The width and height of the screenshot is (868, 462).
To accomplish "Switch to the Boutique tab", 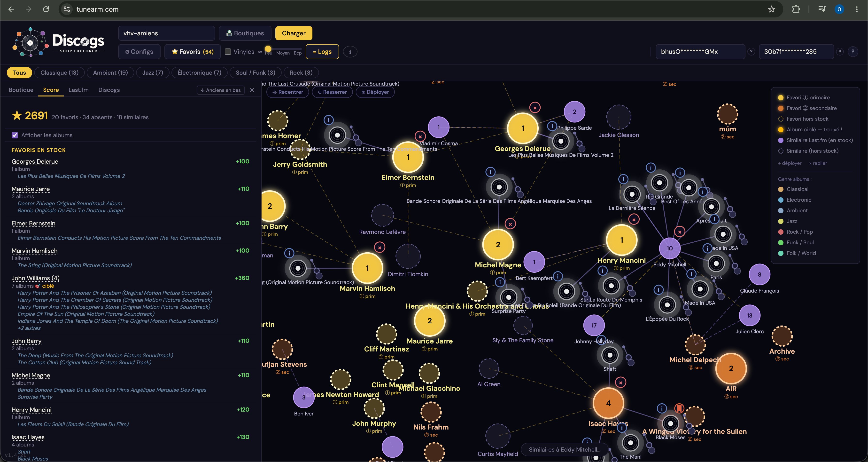I will point(21,90).
